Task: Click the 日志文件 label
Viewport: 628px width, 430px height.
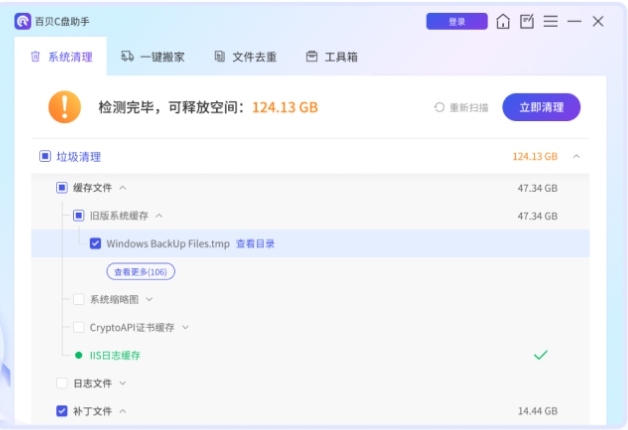Action: tap(93, 383)
